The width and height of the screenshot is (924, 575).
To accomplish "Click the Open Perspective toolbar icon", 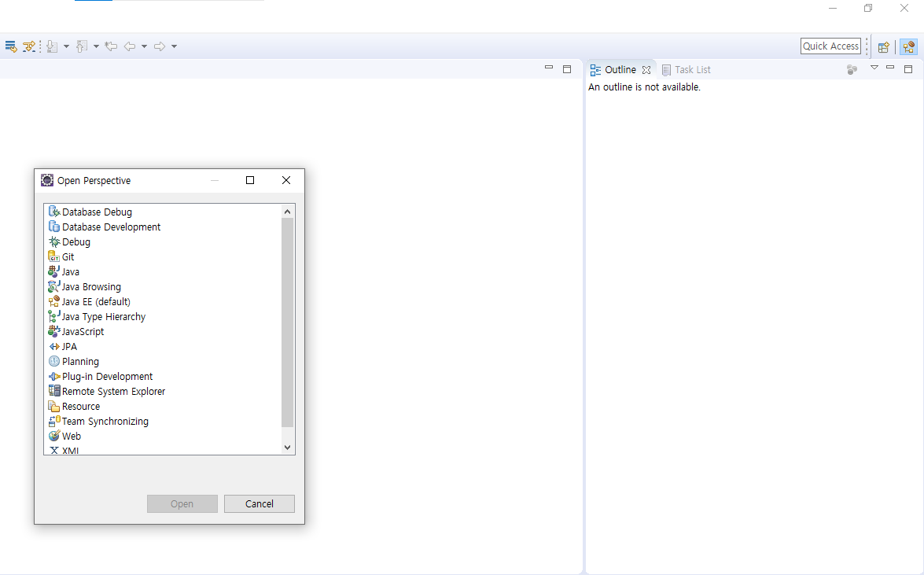I will (883, 47).
